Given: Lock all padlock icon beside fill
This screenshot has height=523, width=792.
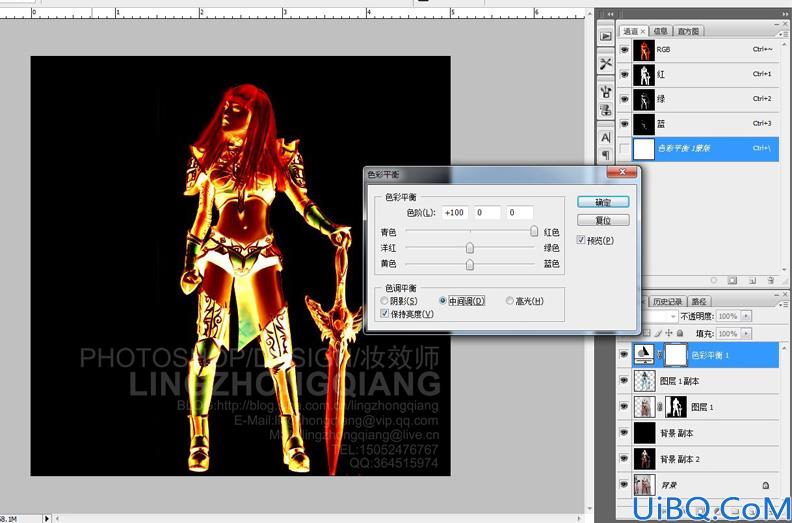Looking at the screenshot, I should (x=680, y=333).
